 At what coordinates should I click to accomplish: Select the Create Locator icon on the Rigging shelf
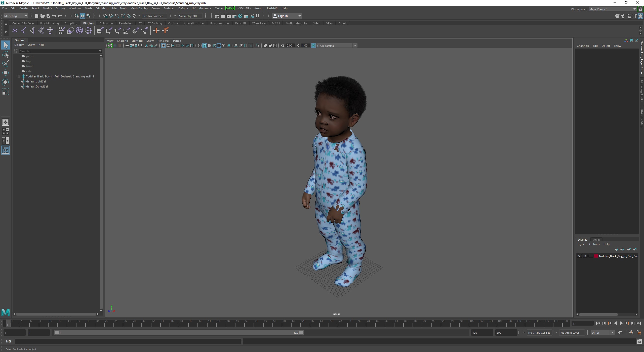point(15,31)
